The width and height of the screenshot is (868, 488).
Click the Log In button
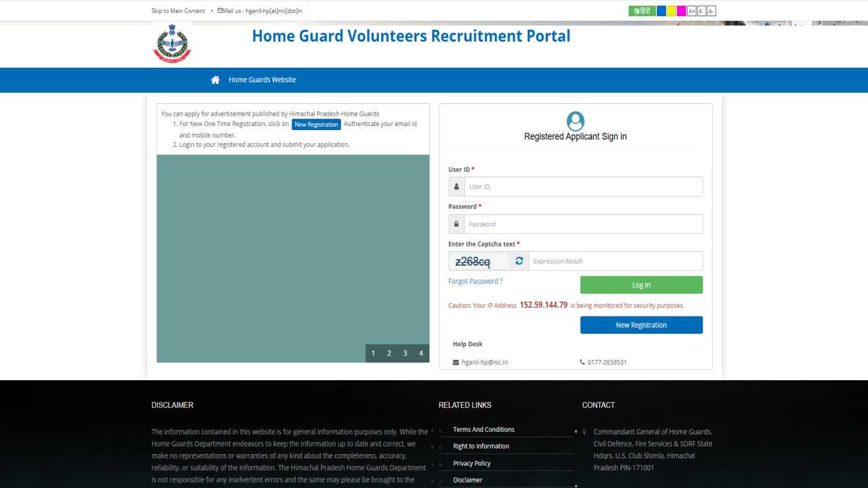(x=641, y=285)
